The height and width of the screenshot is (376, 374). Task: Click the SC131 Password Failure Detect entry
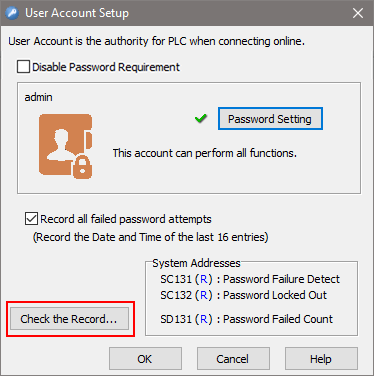250,279
